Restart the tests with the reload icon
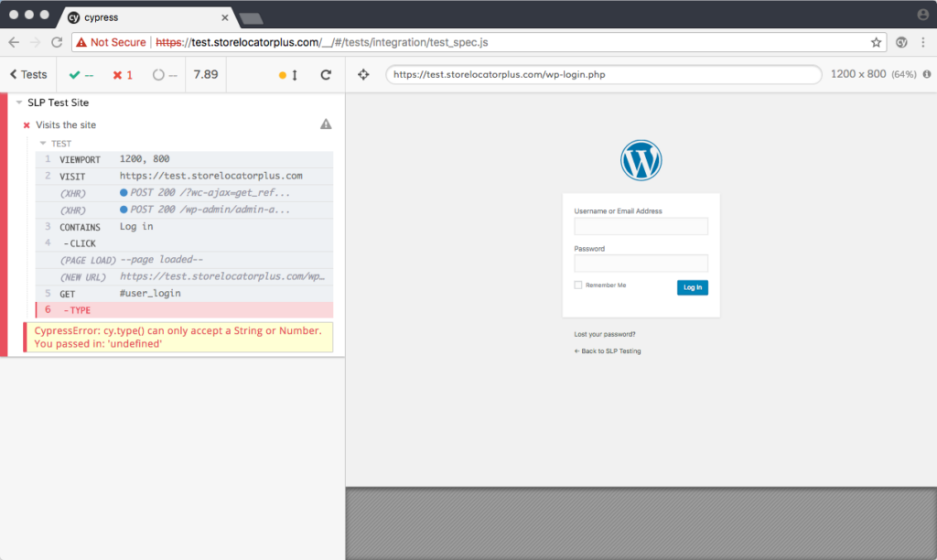The image size is (937, 560). 326,75
